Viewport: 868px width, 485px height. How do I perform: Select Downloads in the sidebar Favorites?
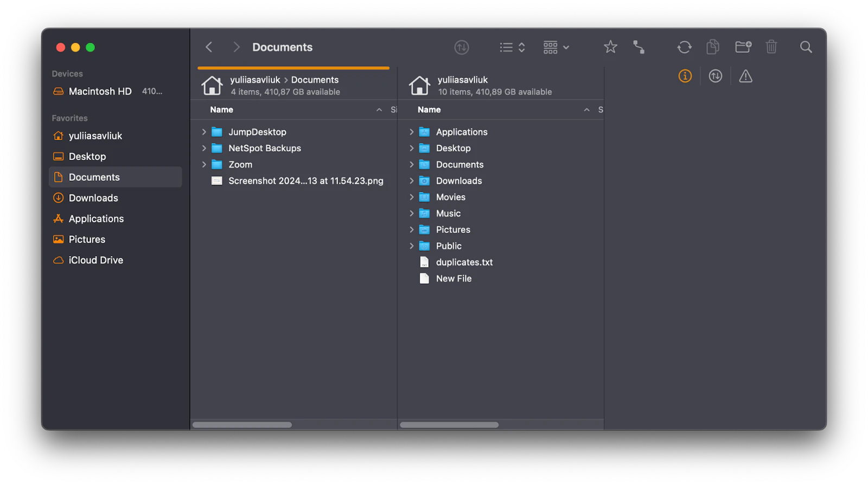(93, 198)
